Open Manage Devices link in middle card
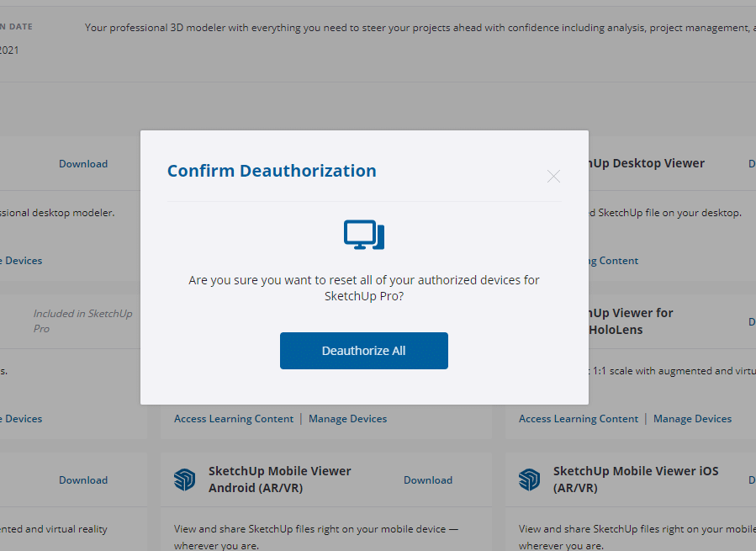Screen dimensions: 756x551 click(x=347, y=419)
